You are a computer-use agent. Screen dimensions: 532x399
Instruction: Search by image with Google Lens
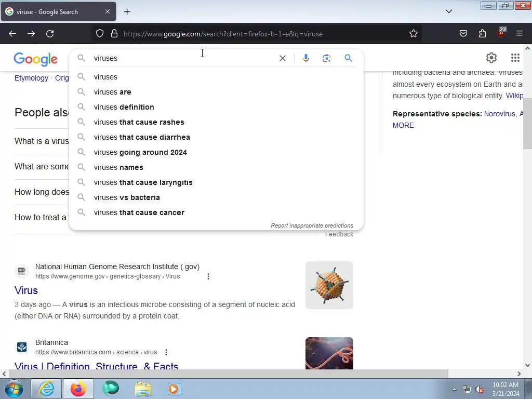tap(326, 58)
